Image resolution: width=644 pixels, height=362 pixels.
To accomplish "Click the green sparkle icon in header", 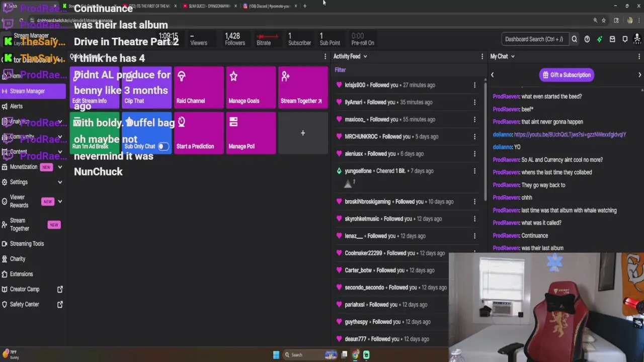I will pyautogui.click(x=600, y=39).
